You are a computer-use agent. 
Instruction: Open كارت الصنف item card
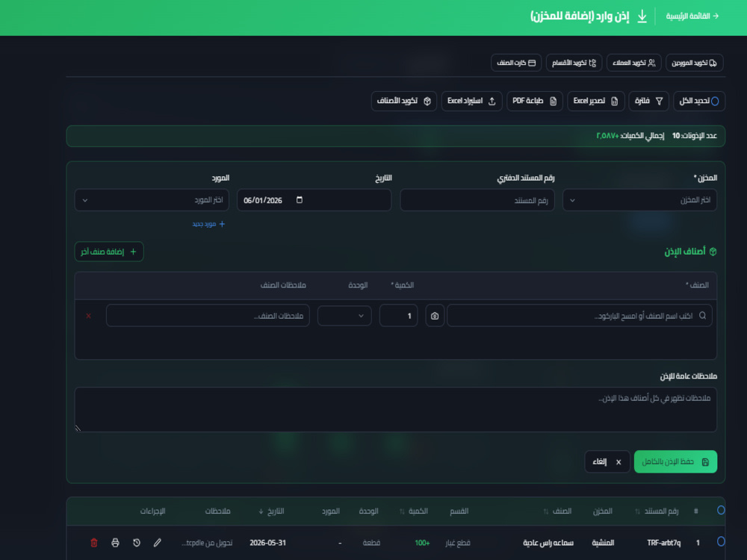point(516,63)
